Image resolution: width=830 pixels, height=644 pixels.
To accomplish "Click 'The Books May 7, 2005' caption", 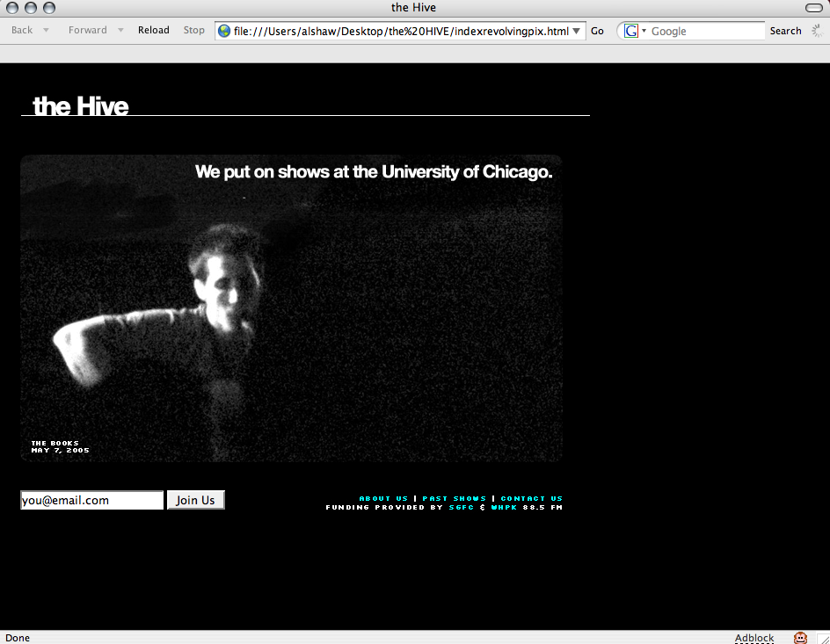I will click(60, 447).
